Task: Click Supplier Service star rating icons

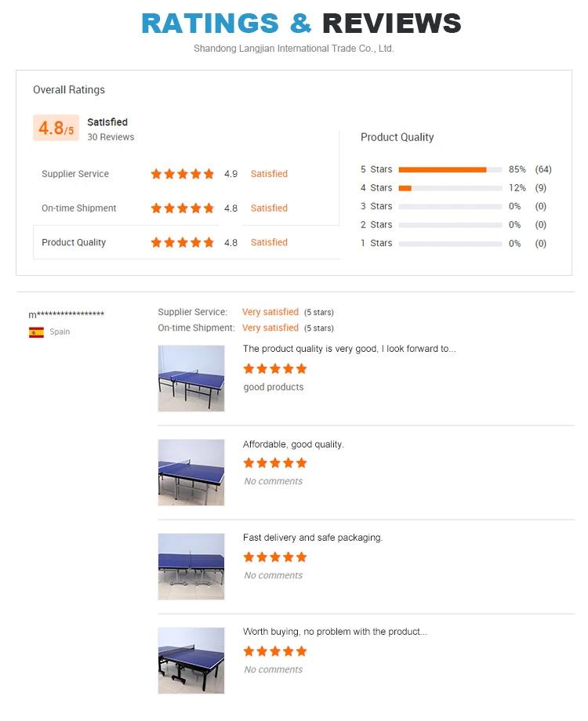Action: 182,174
